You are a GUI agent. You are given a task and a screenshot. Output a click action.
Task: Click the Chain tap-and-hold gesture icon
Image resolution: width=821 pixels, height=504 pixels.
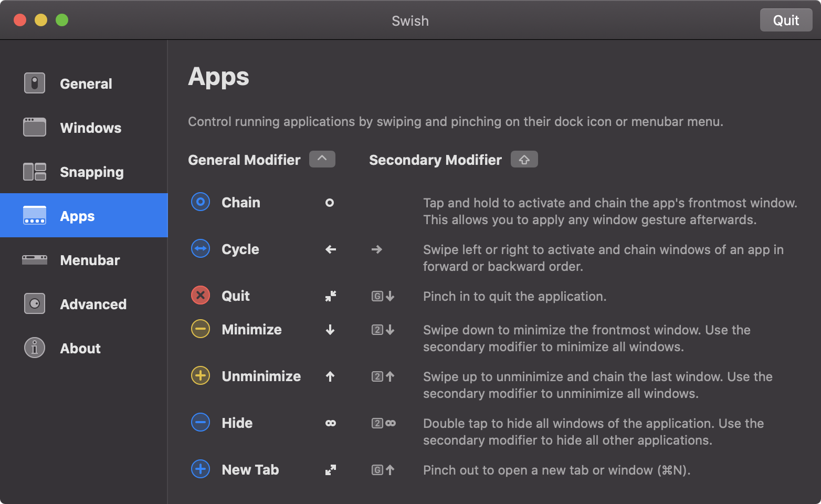click(x=330, y=203)
